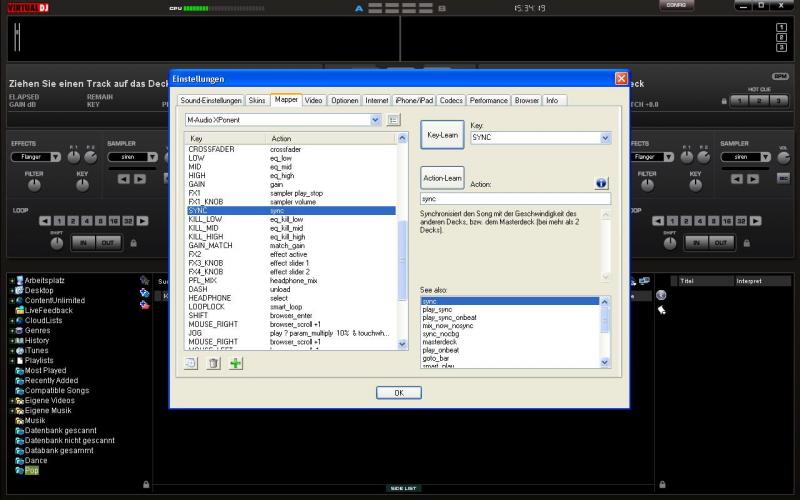Click the blue info icon beside Action
This screenshot has height=500, width=800.
pyautogui.click(x=601, y=184)
